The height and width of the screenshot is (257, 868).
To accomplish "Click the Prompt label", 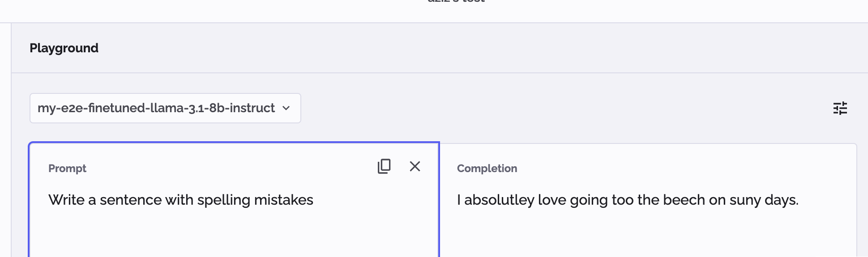I will [67, 169].
